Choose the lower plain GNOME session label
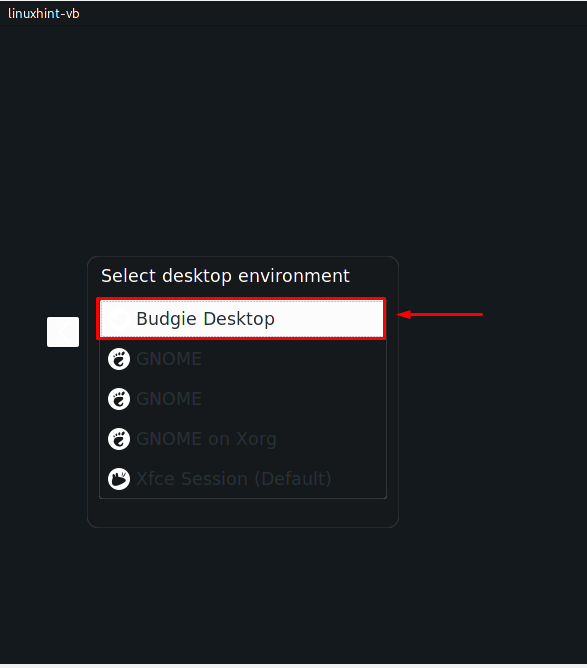Viewport: 587px width, 668px height. (x=169, y=399)
